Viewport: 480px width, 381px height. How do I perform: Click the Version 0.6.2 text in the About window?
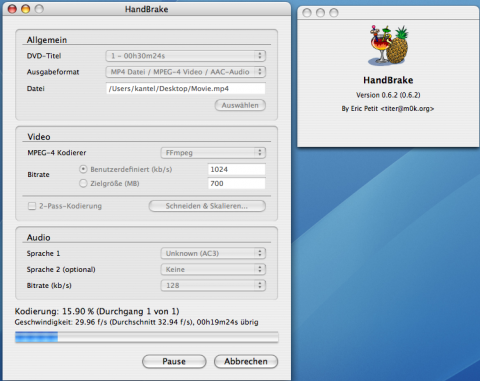388,95
